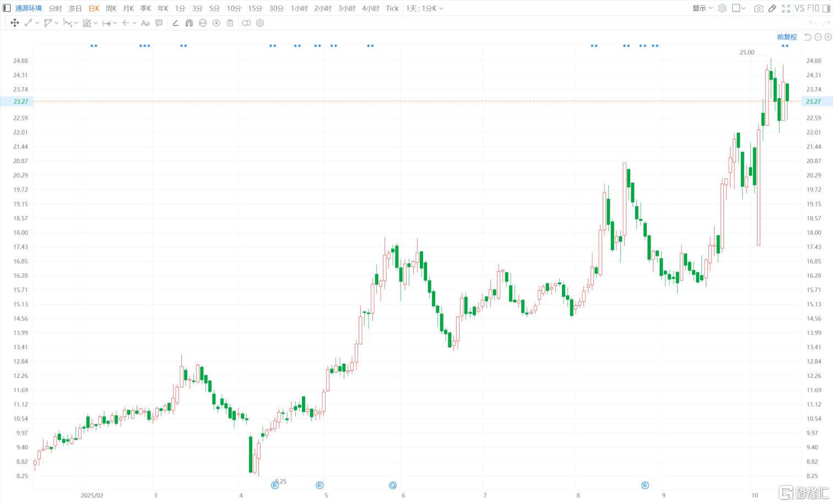Open the 显示 dropdown
This screenshot has width=833, height=504.
(x=702, y=8)
